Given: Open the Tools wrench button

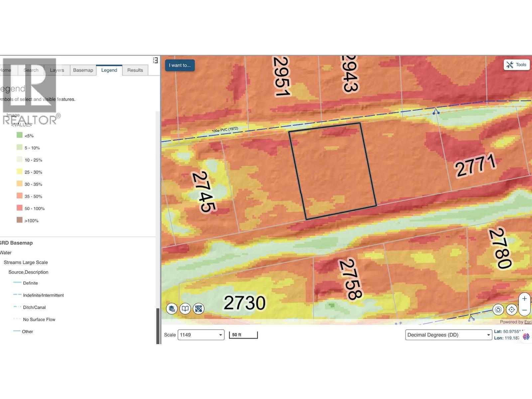Looking at the screenshot, I should 516,65.
